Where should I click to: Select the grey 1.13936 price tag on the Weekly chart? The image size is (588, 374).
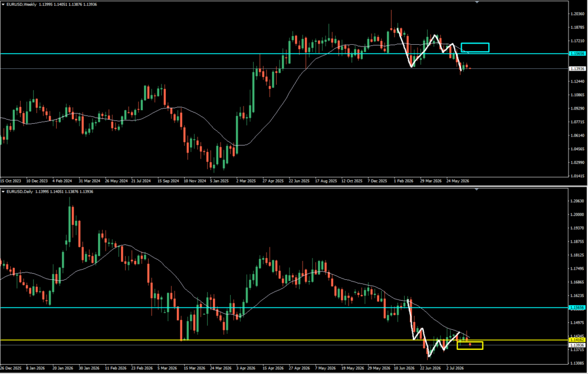point(578,69)
